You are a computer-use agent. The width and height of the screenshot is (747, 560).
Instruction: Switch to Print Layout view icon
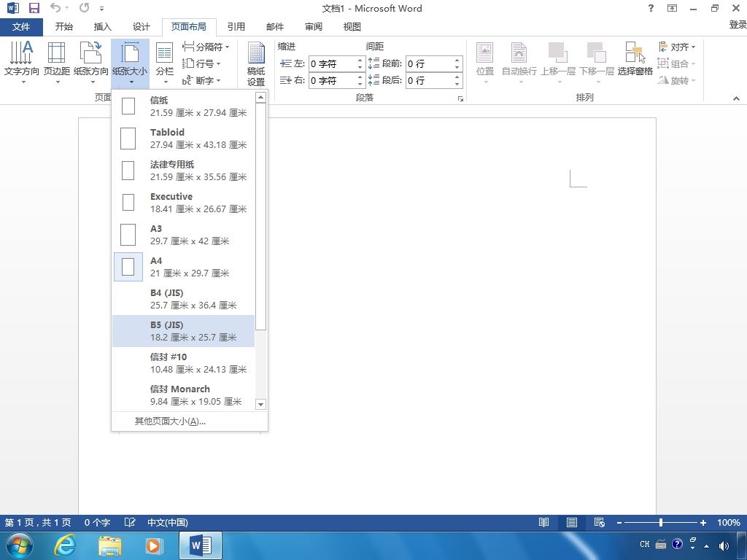(x=572, y=522)
